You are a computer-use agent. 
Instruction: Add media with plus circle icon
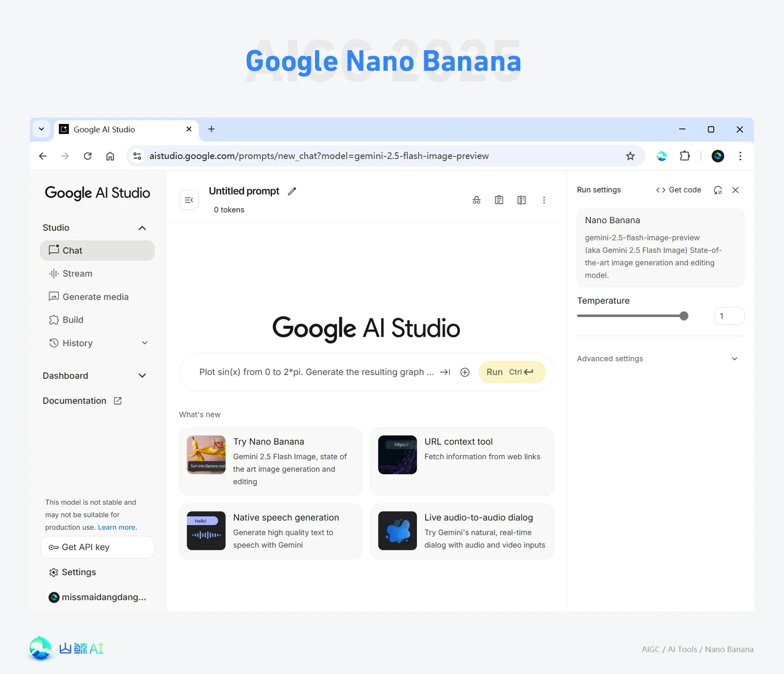tap(465, 372)
